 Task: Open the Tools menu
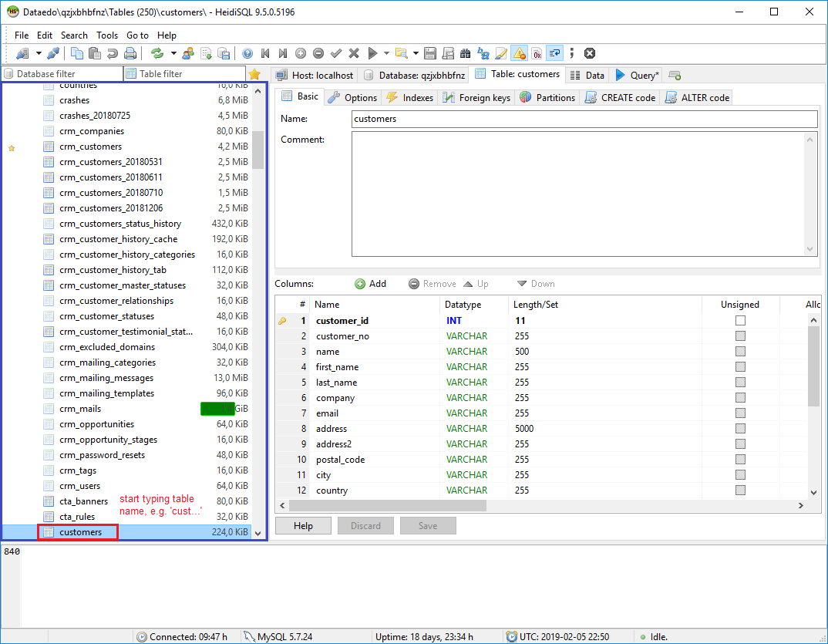coord(107,35)
